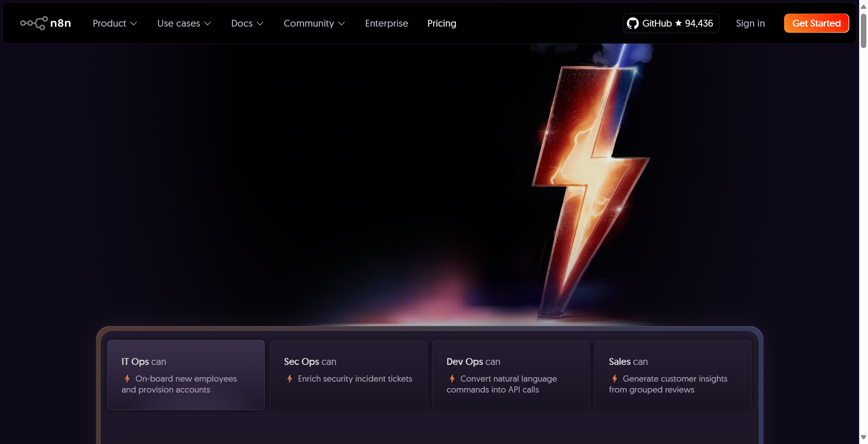This screenshot has height=444, width=868.
Task: Click lightning icon beside On-board new employees
Action: tap(127, 379)
